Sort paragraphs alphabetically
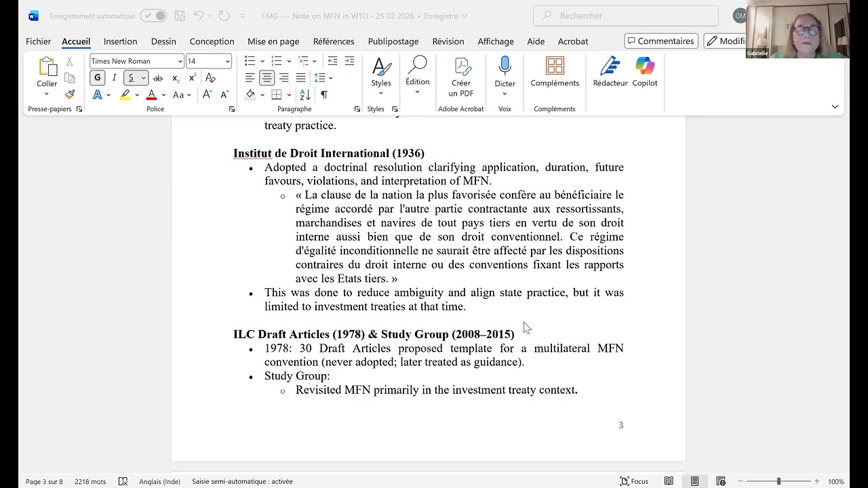The width and height of the screenshot is (868, 488). click(305, 95)
